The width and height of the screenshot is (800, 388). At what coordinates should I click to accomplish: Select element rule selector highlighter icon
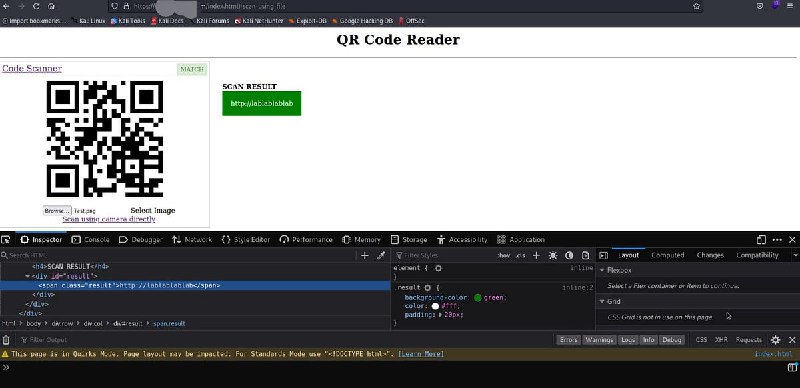(438, 268)
